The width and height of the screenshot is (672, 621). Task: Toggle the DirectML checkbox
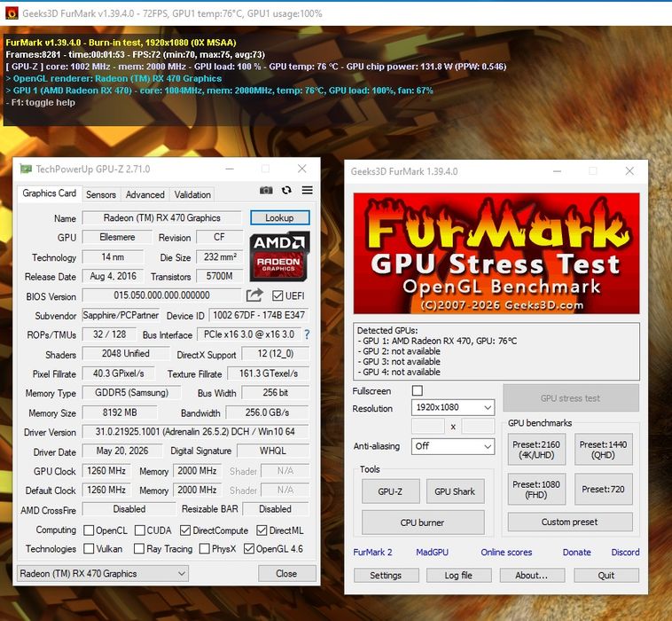262,531
